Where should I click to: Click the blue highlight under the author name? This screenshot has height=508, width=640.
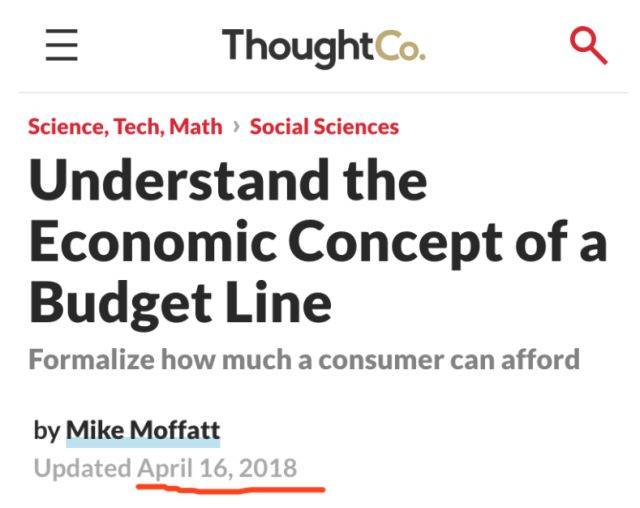pyautogui.click(x=143, y=443)
